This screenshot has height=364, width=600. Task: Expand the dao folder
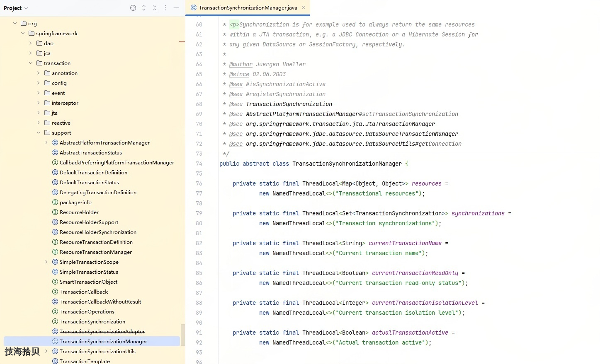31,43
